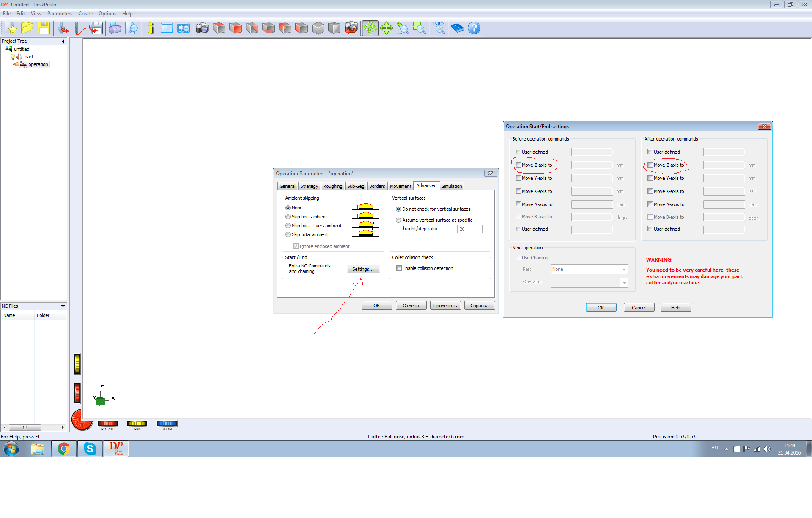This screenshot has width=812, height=518.
Task: Click the Settings... button for Start/End
Action: click(x=363, y=269)
